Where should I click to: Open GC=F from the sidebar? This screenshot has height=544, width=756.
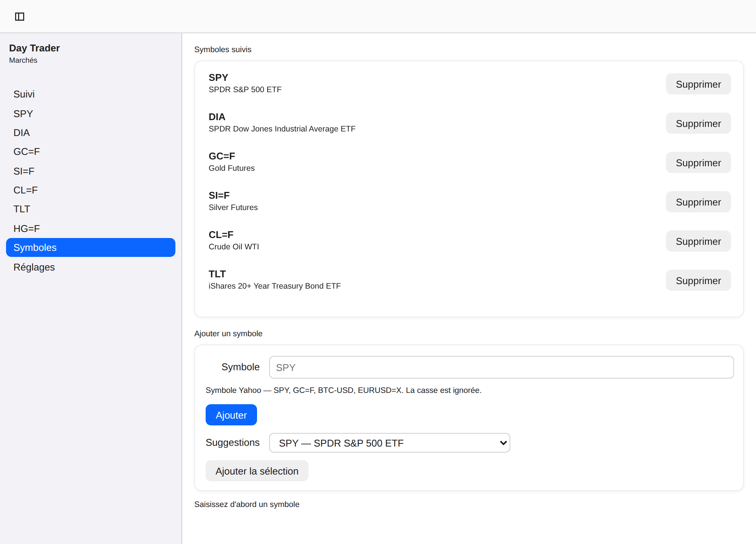coord(91,151)
